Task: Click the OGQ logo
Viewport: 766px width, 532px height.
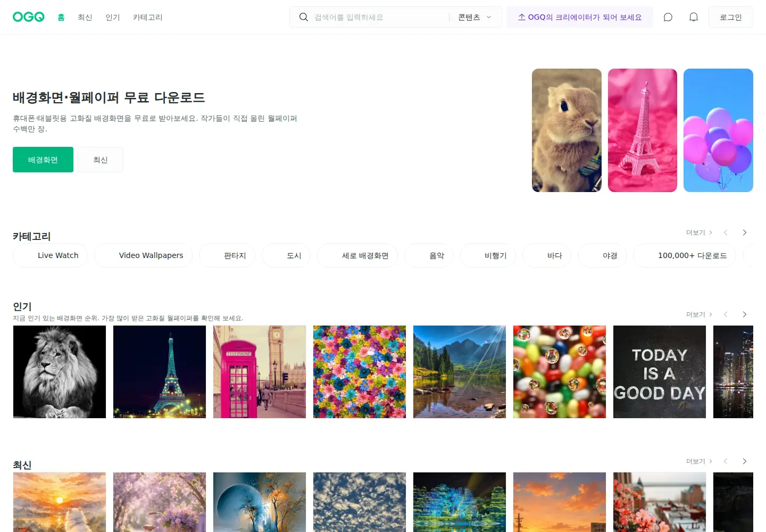Action: tap(29, 17)
